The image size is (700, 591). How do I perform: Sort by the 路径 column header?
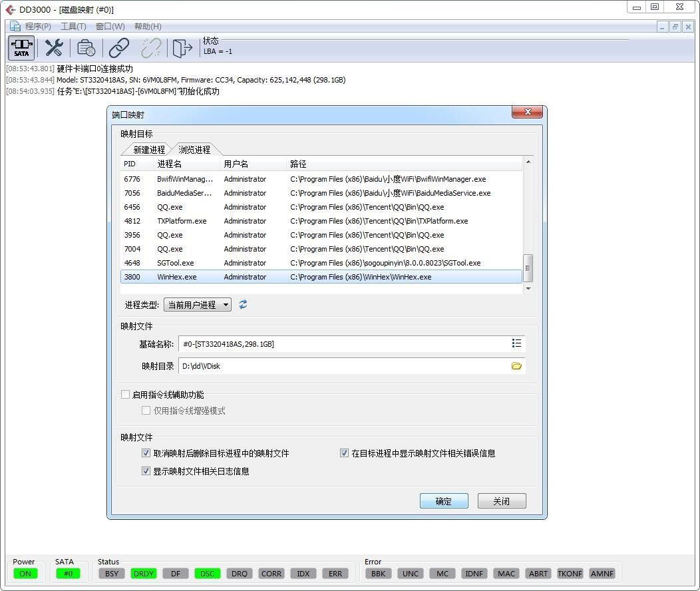point(404,164)
